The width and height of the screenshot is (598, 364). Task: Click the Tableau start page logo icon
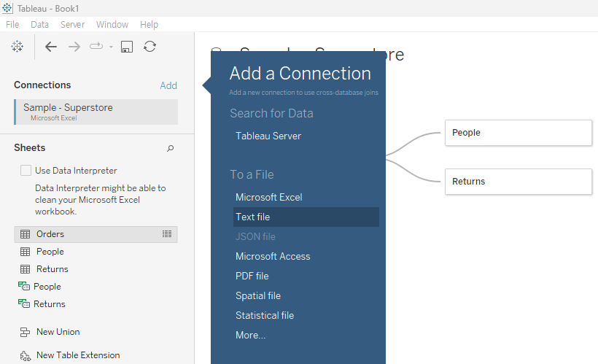pos(18,47)
